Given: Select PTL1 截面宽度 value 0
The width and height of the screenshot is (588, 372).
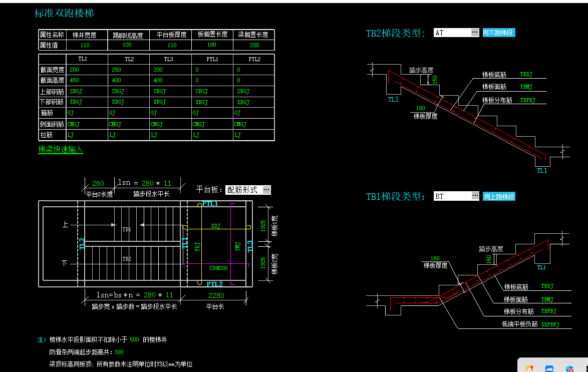Looking at the screenshot, I should coord(197,70).
